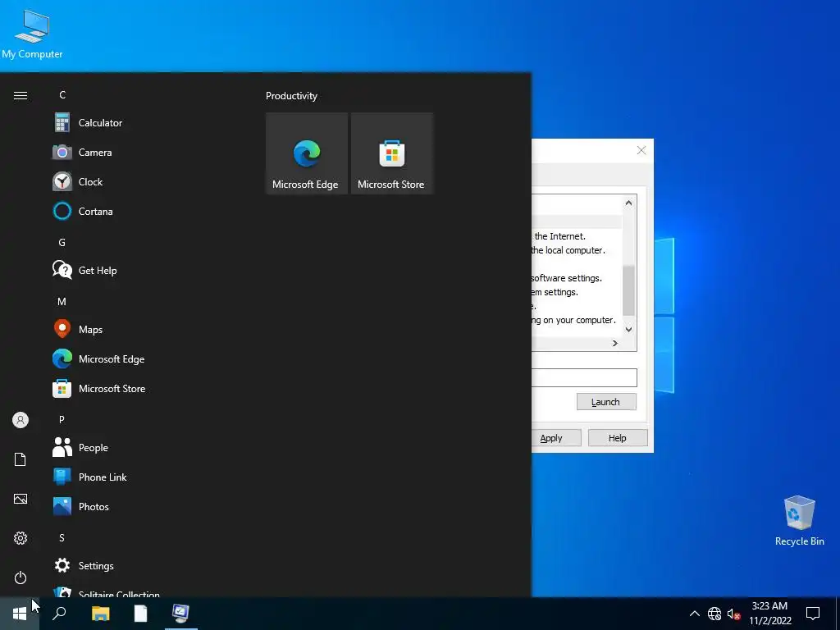Click the list's scroll up arrow
The width and height of the screenshot is (840, 630).
point(629,203)
